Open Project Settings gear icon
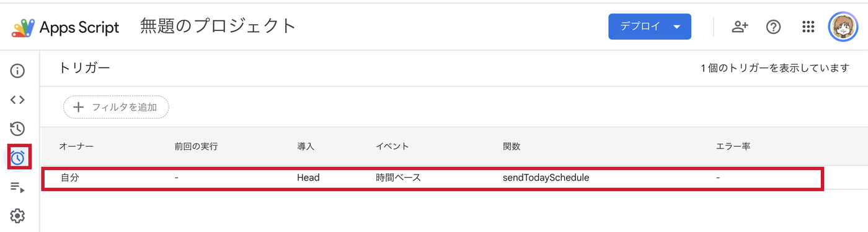This screenshot has height=232, width=868. 17,216
